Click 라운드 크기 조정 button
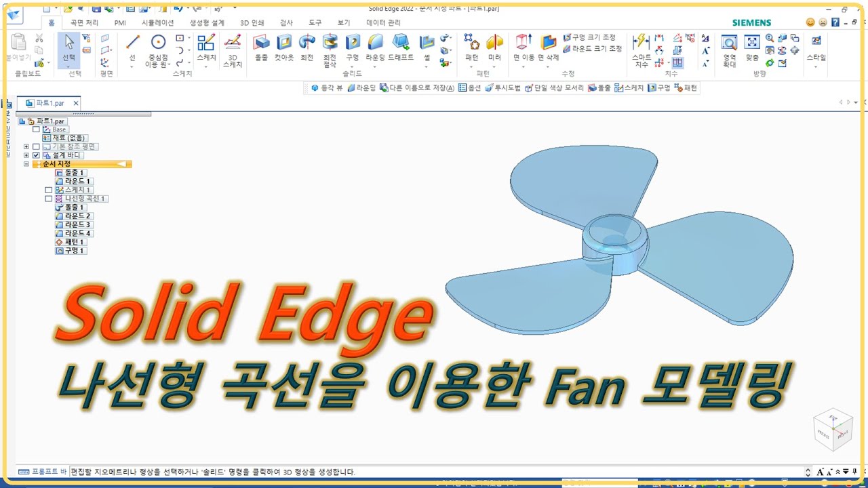 [x=593, y=49]
